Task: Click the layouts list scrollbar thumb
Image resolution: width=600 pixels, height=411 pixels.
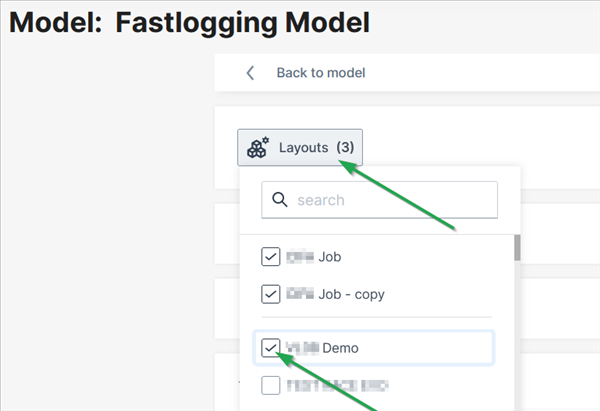Action: (x=517, y=248)
